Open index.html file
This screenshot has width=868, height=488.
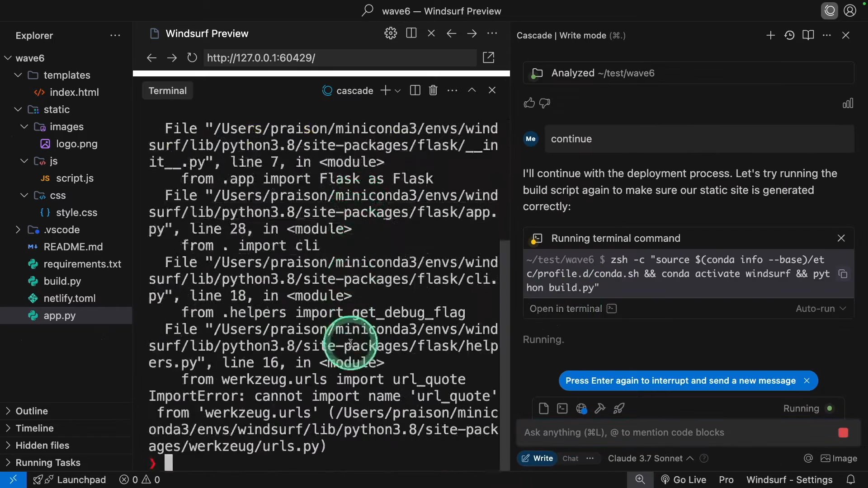pos(74,92)
